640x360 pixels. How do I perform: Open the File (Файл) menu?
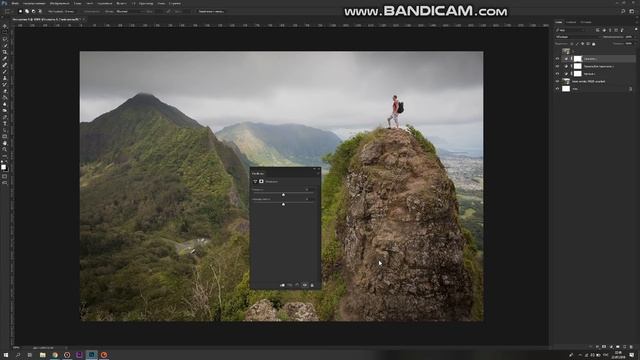[15, 3]
